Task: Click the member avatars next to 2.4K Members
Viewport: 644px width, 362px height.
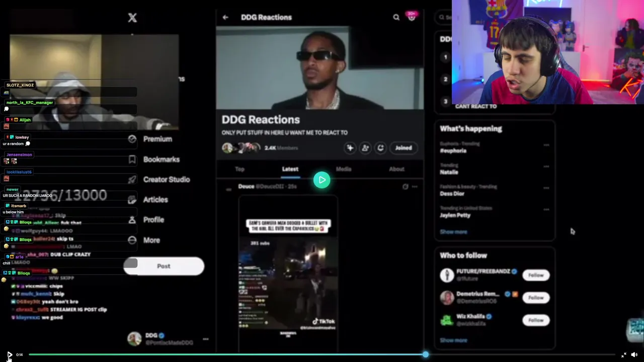Action: pos(242,148)
